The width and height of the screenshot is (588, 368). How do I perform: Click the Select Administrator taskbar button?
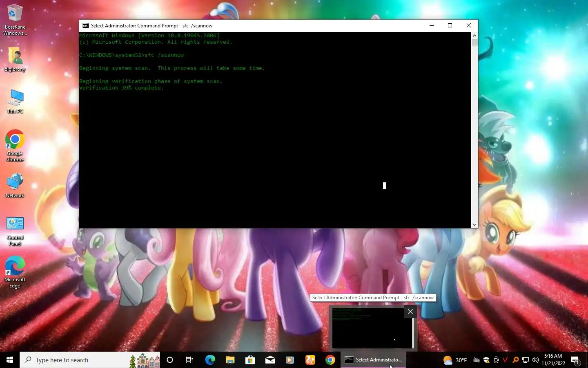pos(373,360)
